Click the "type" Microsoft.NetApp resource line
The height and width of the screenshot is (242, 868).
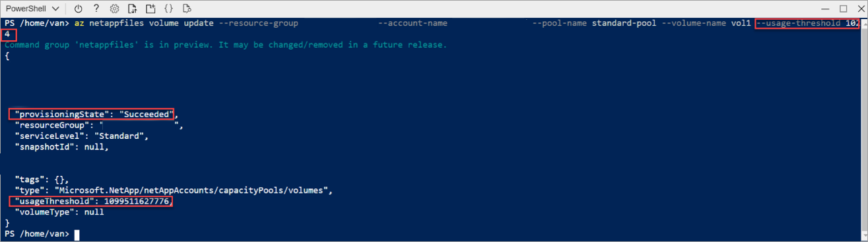point(174,190)
